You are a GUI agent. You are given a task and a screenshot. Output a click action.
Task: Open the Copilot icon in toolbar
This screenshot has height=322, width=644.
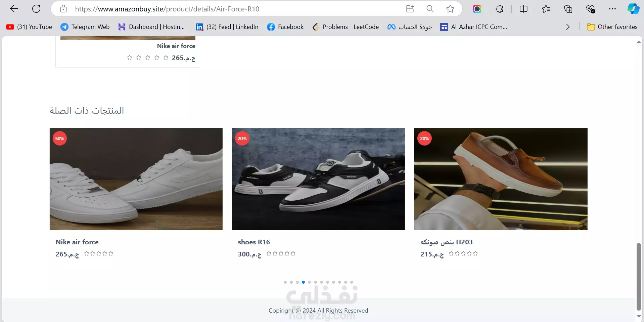[633, 9]
